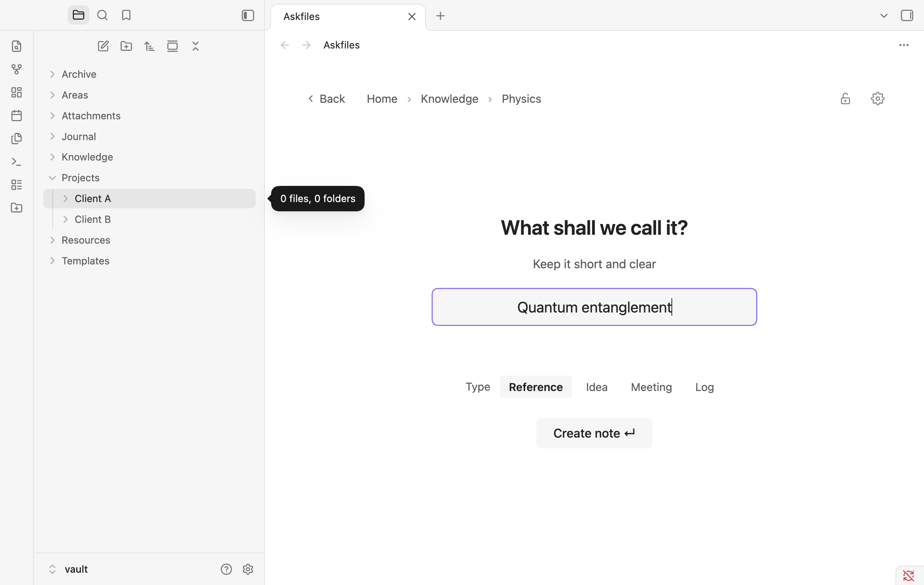Open the bookmarks pane icon

(x=126, y=15)
